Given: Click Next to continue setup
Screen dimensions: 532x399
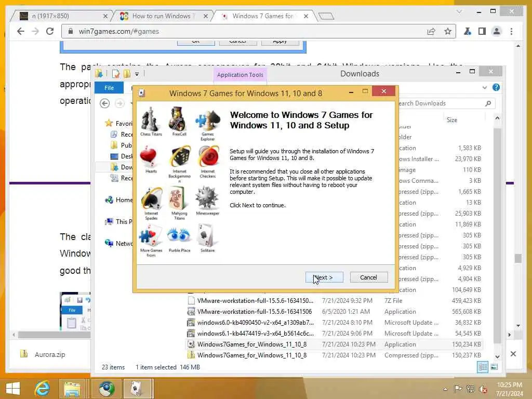Looking at the screenshot, I should coord(324,277).
